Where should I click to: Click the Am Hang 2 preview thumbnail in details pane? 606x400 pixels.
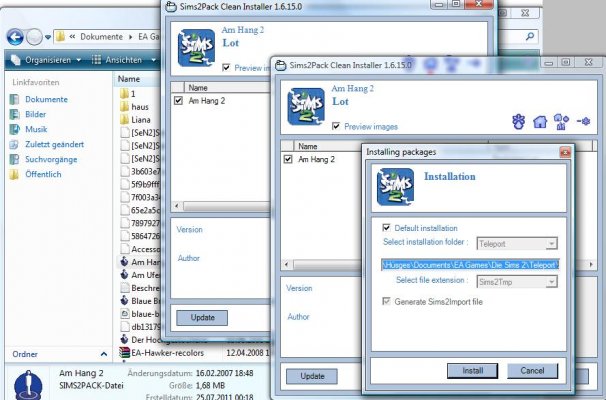[x=28, y=385]
